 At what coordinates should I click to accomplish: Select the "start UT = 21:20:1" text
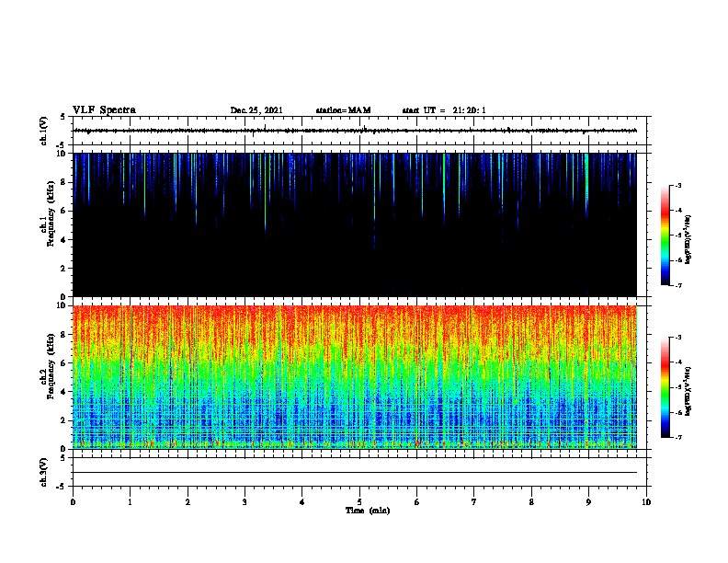(444, 110)
